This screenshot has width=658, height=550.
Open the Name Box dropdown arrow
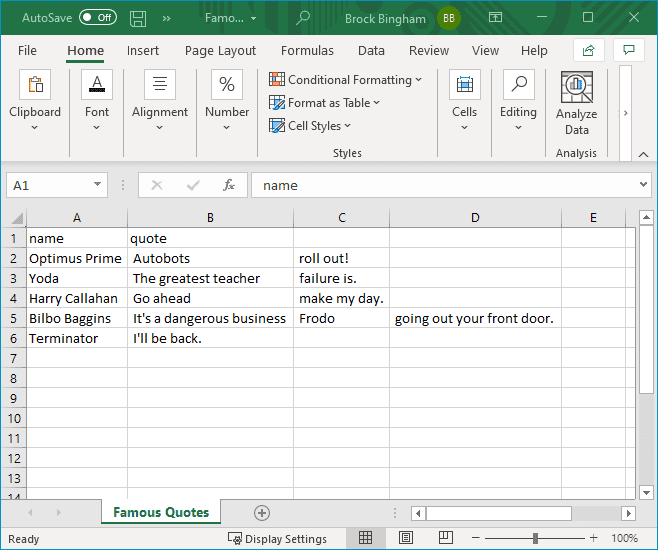click(x=97, y=185)
